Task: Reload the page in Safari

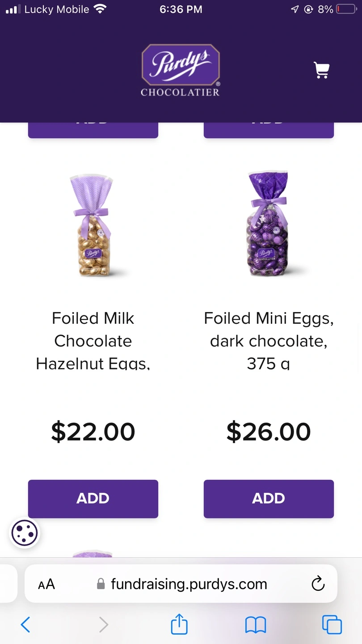Action: click(318, 584)
